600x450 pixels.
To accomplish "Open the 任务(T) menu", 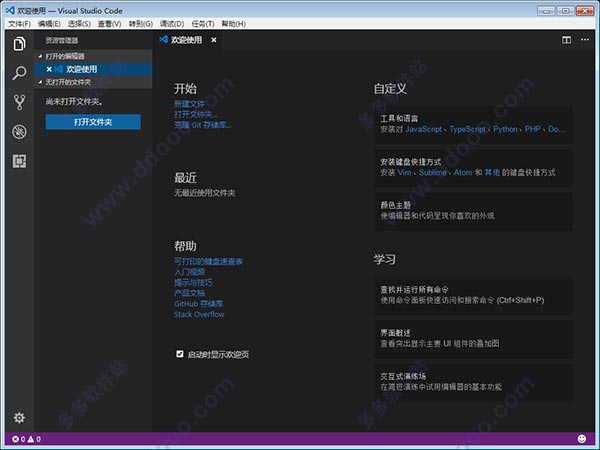I will (203, 24).
